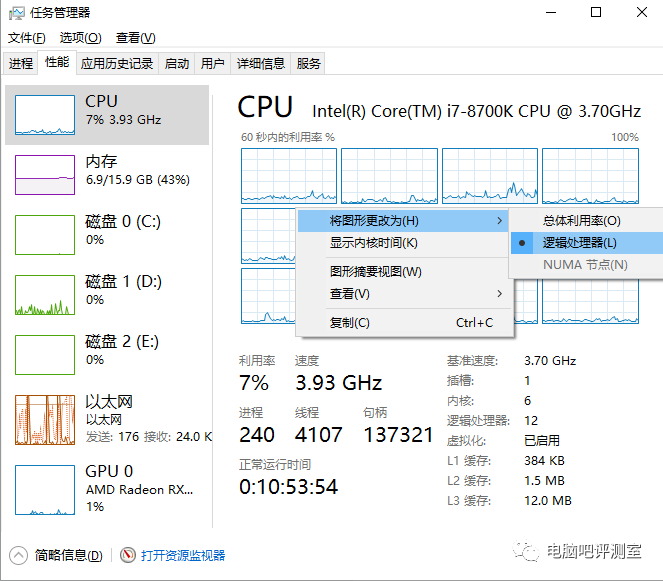
Task: Click the CPU name Intel Core i7-8700K text
Action: (477, 112)
